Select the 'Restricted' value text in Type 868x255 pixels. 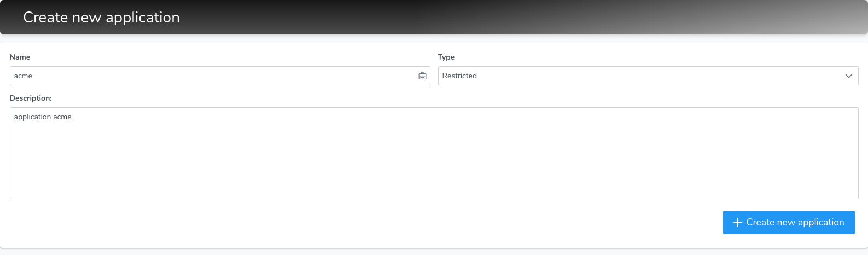pyautogui.click(x=459, y=76)
